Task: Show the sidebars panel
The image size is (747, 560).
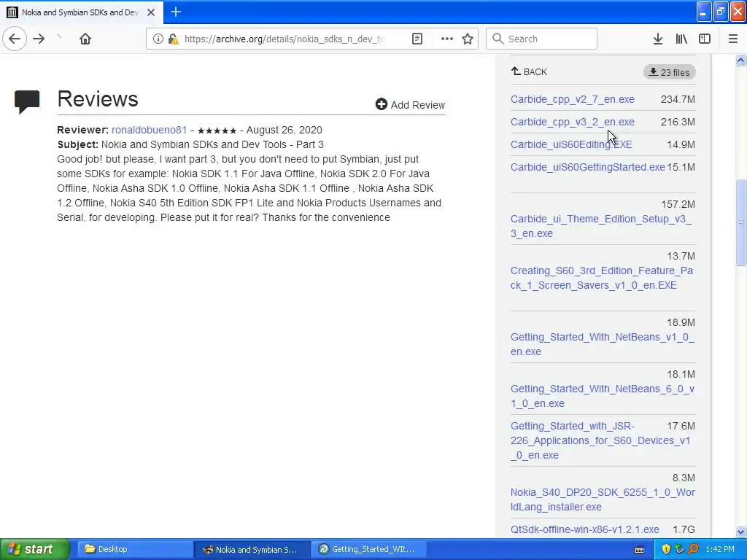Action: click(x=705, y=39)
